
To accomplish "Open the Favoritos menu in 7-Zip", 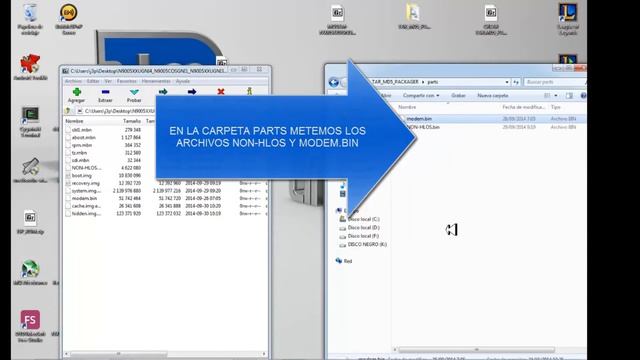I will tap(127, 81).
